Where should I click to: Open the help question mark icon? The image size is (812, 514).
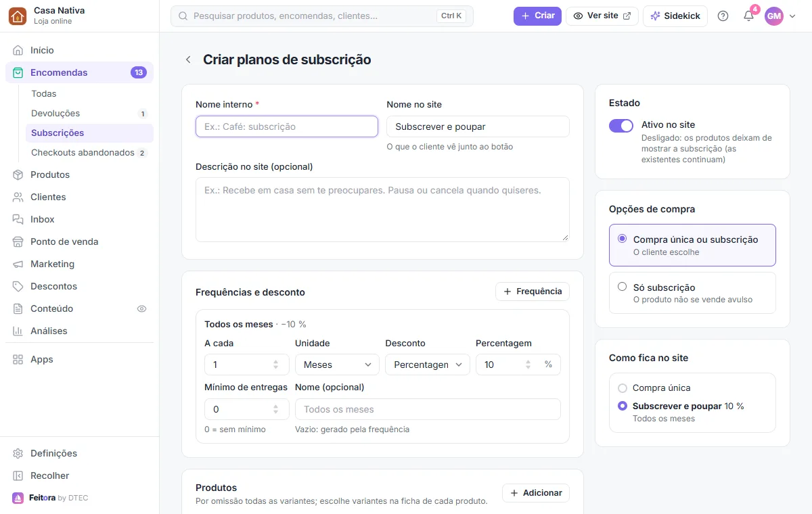[723, 16]
